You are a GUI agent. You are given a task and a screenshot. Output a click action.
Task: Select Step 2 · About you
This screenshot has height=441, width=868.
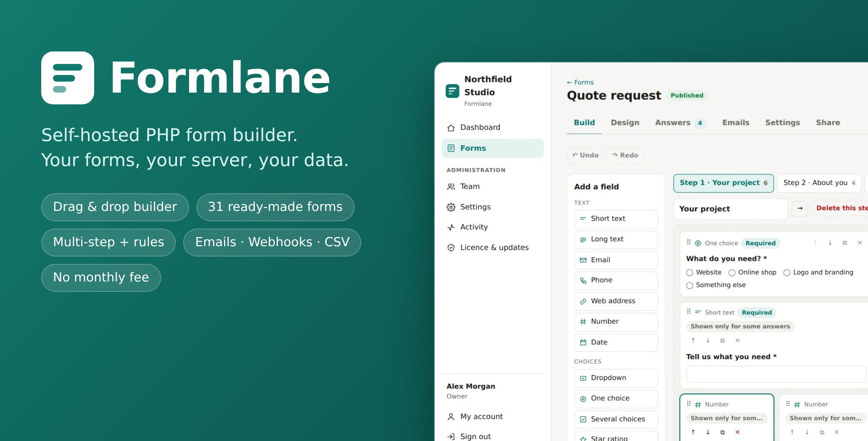(819, 183)
